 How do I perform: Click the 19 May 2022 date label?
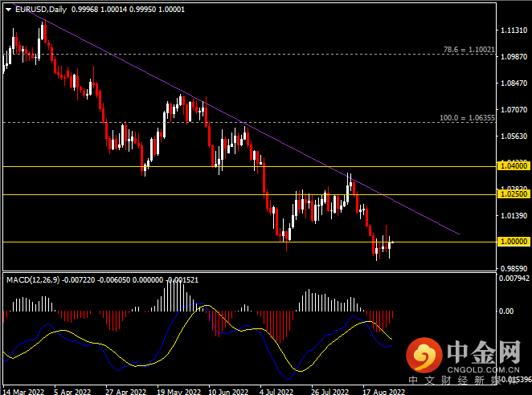coord(178,392)
